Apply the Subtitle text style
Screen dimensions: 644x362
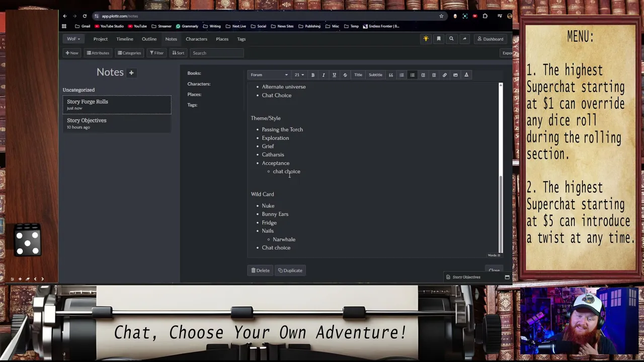click(x=375, y=75)
